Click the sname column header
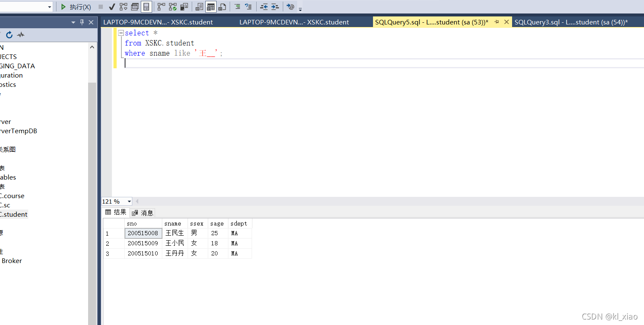Screen dimensions: 644x325 [175, 223]
